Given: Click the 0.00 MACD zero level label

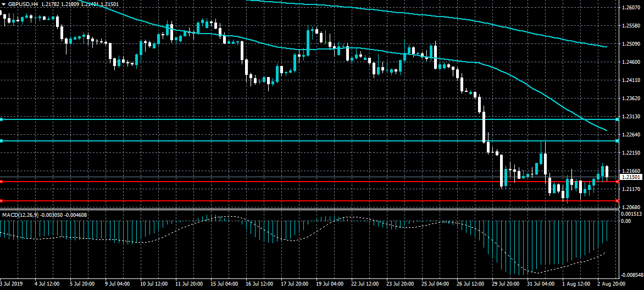Looking at the screenshot, I should point(626,221).
